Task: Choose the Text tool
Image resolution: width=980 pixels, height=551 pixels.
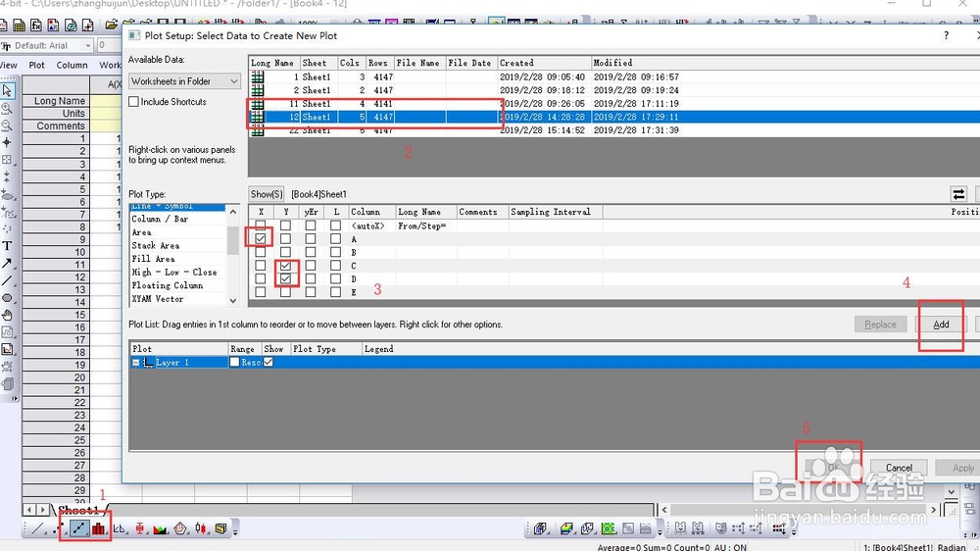Action: (7, 246)
